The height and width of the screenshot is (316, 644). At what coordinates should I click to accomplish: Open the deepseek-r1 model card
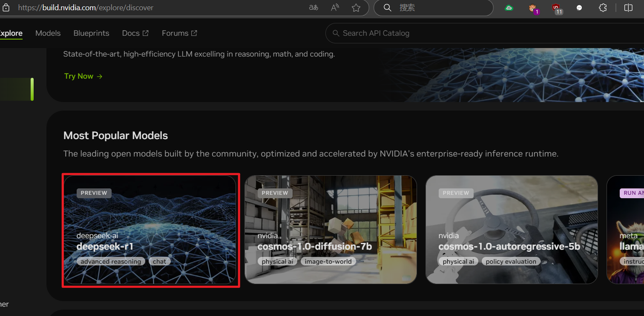click(149, 230)
